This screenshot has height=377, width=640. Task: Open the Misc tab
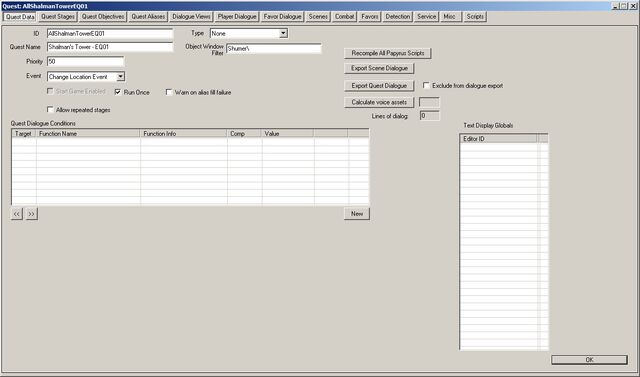(451, 17)
